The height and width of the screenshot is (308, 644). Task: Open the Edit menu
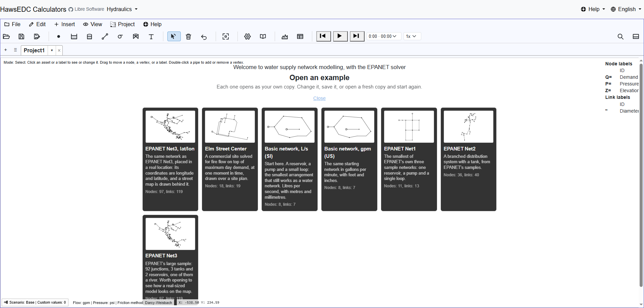pyautogui.click(x=37, y=24)
